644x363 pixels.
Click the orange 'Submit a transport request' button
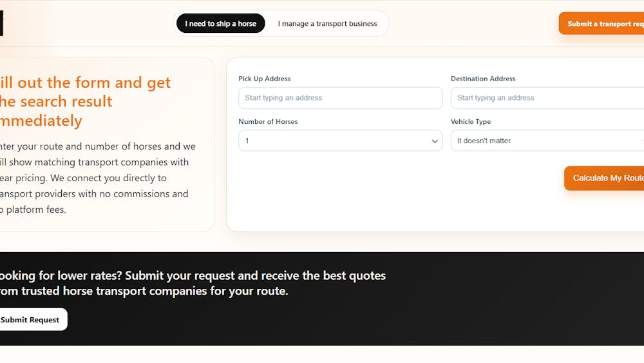601,23
